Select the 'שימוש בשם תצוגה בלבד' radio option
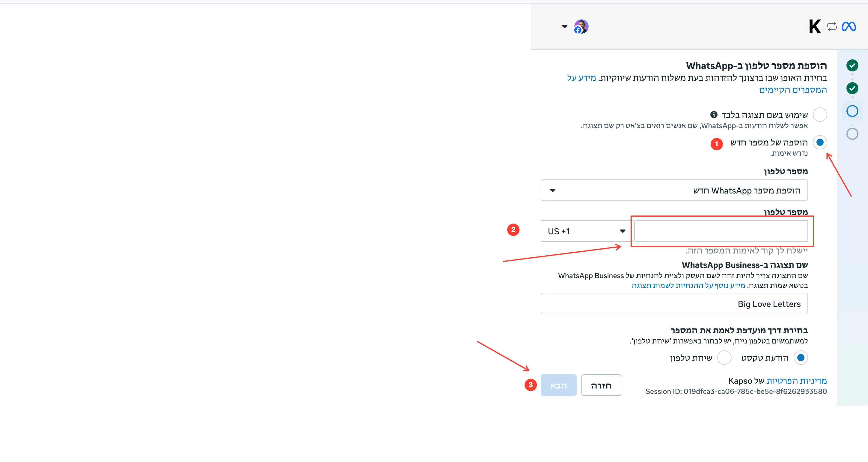The height and width of the screenshot is (462, 868). 820,115
